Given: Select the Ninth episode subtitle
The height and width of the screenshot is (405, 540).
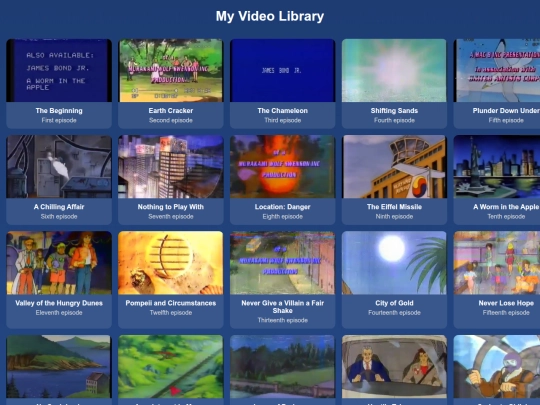Looking at the screenshot, I should [394, 216].
